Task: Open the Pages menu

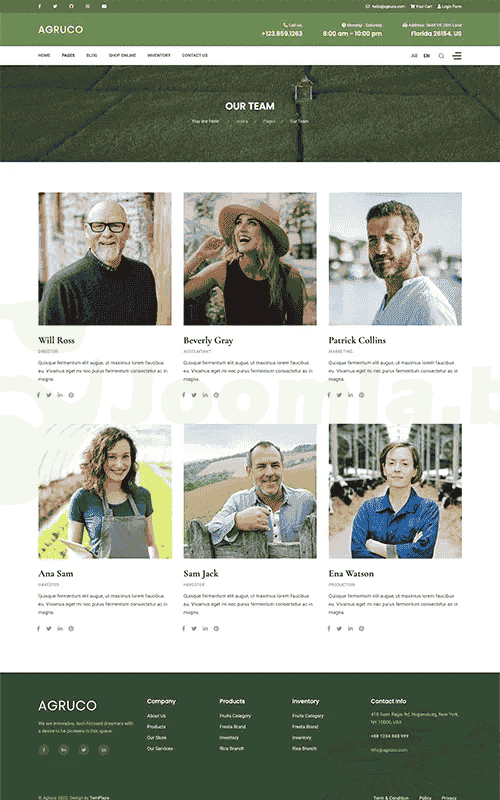Action: tap(68, 55)
